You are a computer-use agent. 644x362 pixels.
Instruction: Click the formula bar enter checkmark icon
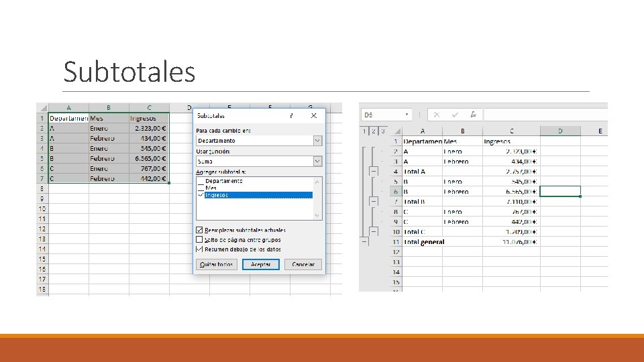[x=455, y=115]
